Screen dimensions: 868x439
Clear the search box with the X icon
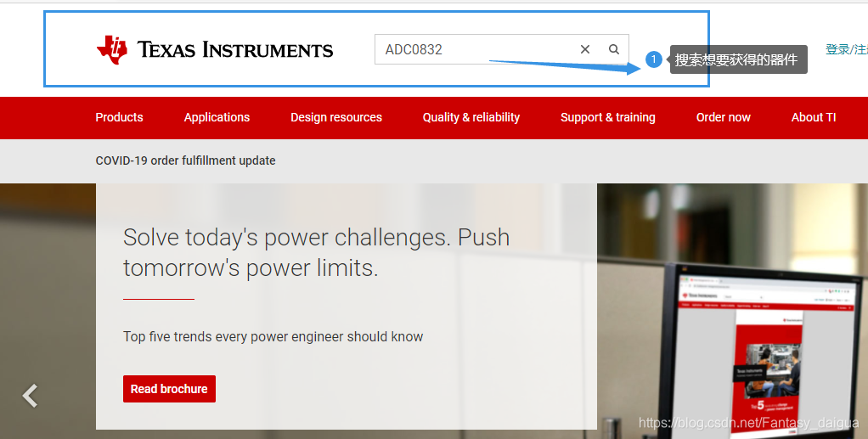click(585, 49)
